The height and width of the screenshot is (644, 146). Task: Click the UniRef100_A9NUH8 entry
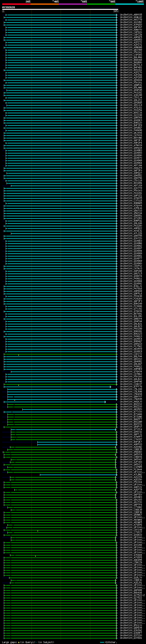point(131,48)
